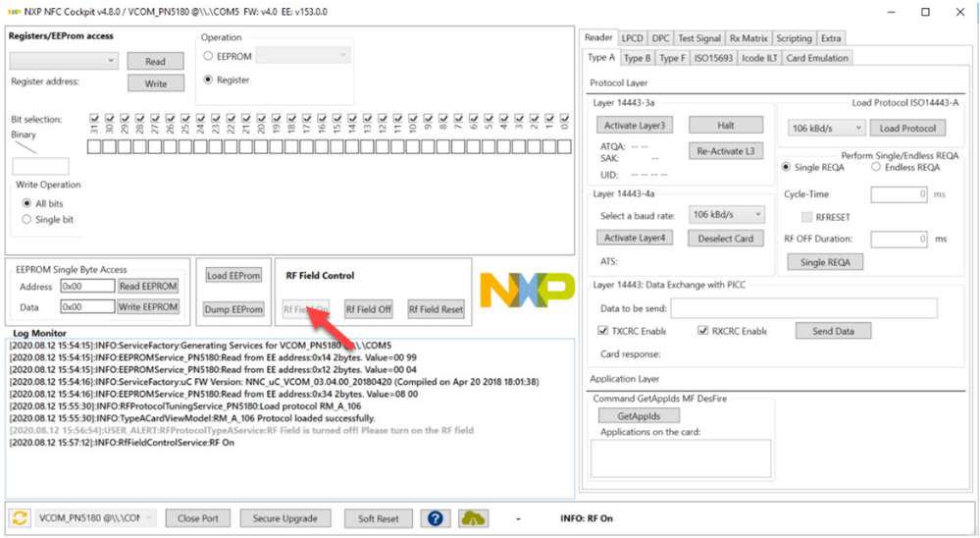Click Load Protocol button

tap(907, 129)
